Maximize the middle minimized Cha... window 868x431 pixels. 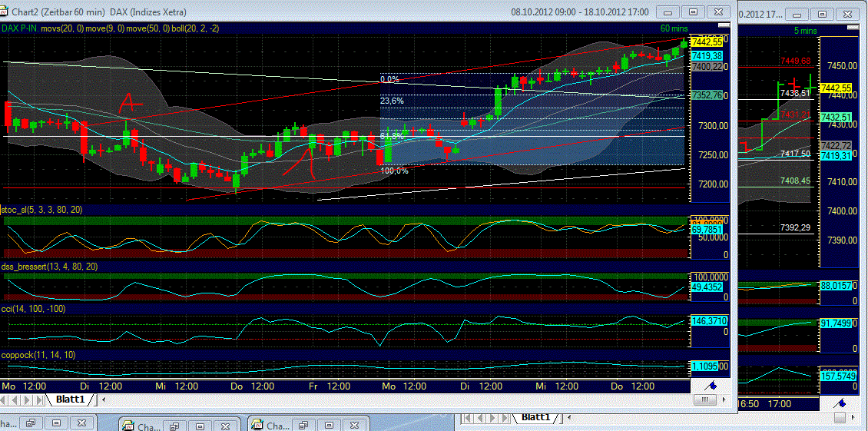pos(200,426)
